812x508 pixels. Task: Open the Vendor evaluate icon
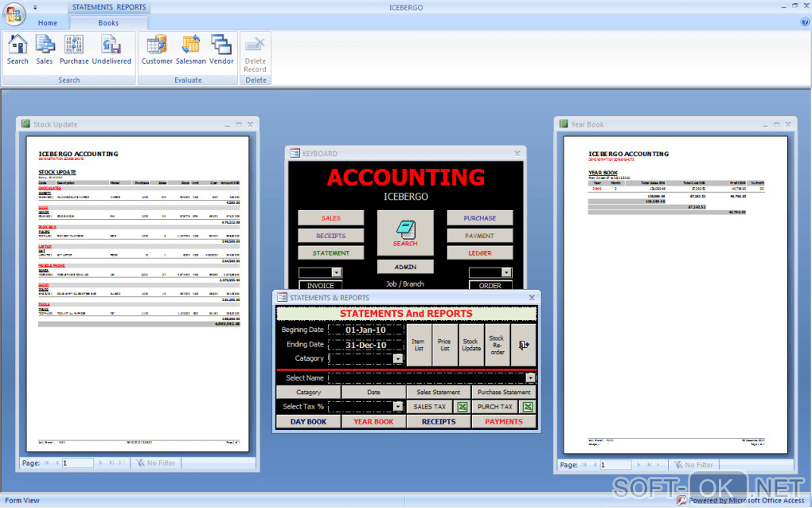click(221, 49)
